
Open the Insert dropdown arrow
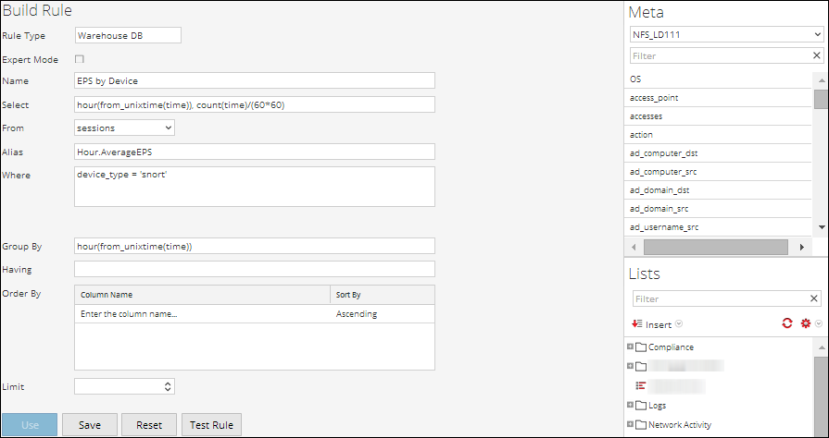pyautogui.click(x=679, y=324)
